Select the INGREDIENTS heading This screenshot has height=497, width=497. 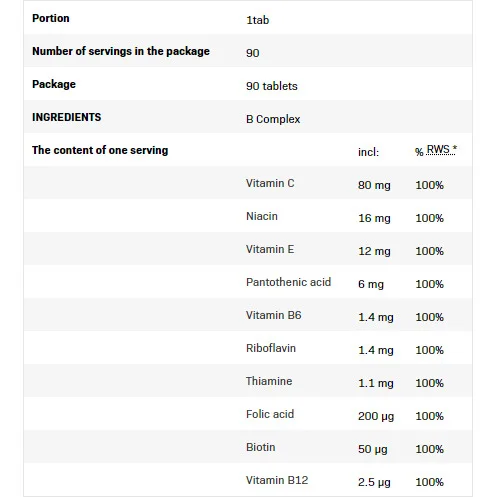click(x=66, y=117)
